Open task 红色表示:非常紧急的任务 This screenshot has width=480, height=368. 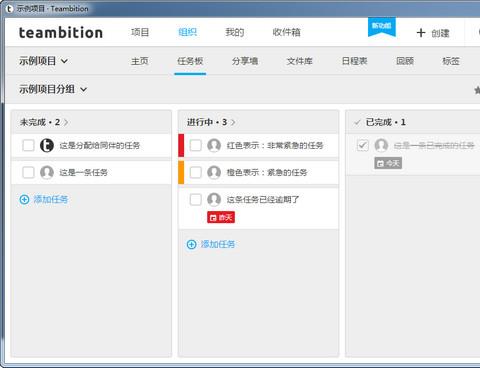[x=275, y=145]
